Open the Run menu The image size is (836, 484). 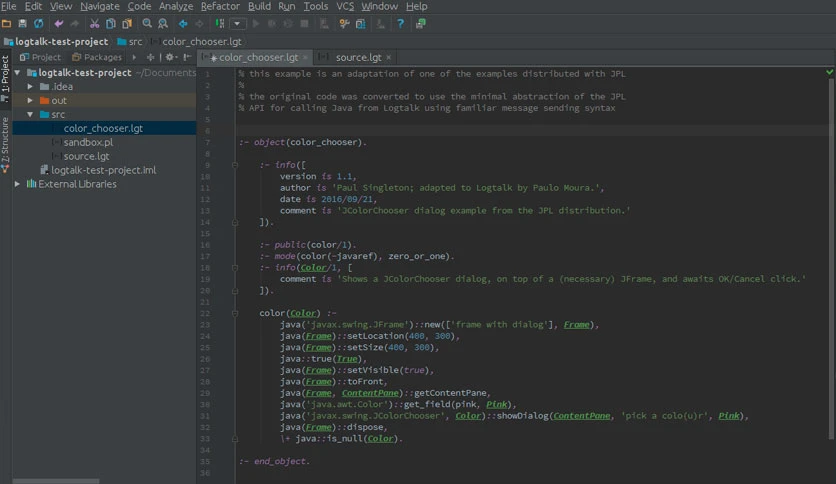(287, 6)
